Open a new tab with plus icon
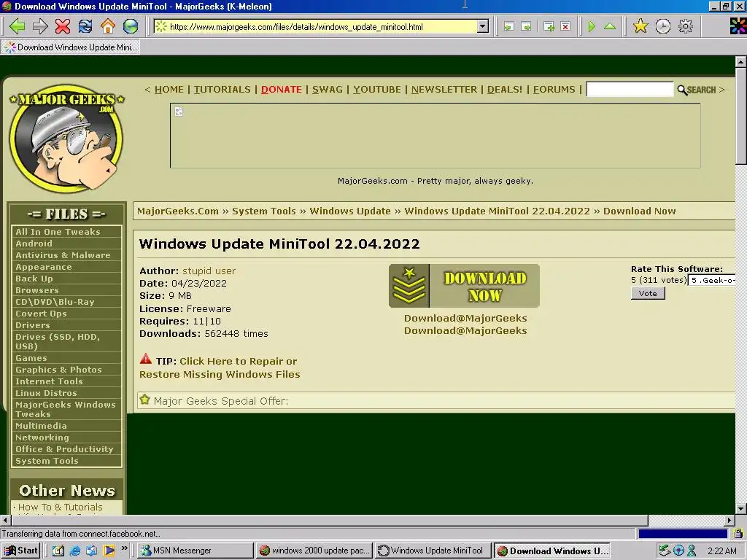The width and height of the screenshot is (747, 560). tap(549, 27)
